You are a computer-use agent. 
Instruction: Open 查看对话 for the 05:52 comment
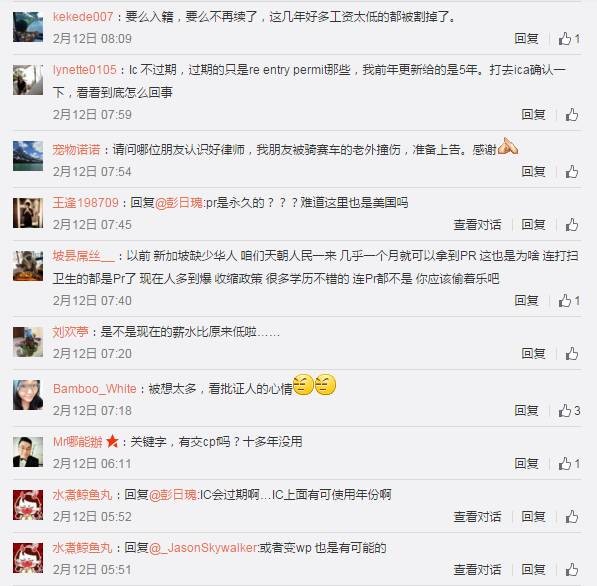(477, 517)
